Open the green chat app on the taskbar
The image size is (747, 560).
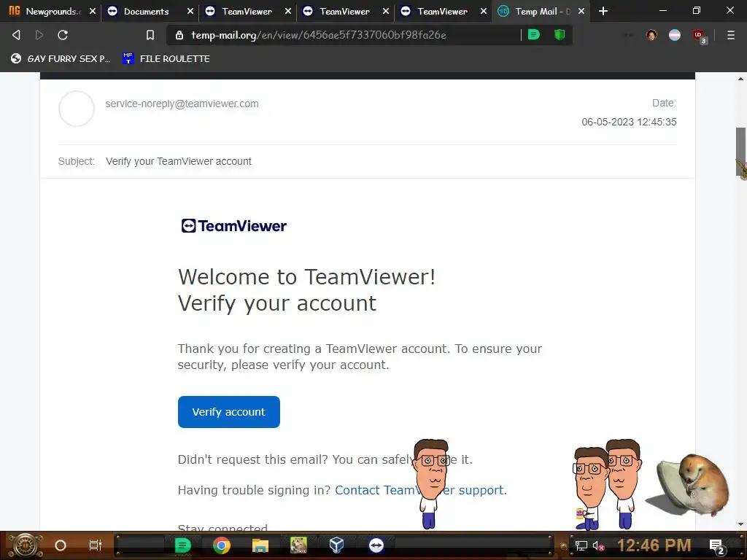182,545
